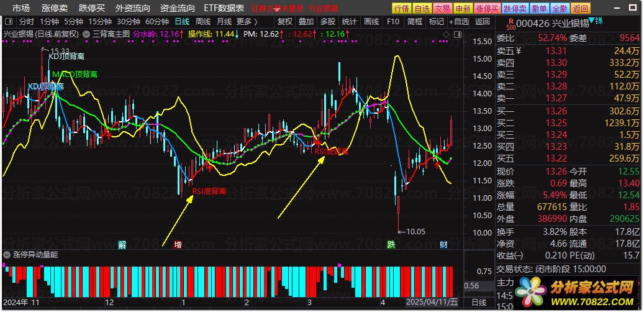
Task: Open the 市场 menu
Action: point(21,8)
